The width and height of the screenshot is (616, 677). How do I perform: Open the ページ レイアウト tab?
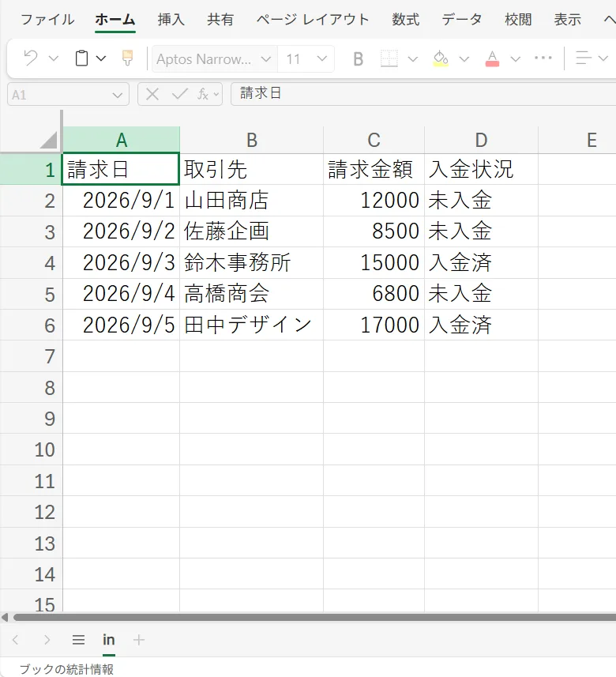(313, 20)
